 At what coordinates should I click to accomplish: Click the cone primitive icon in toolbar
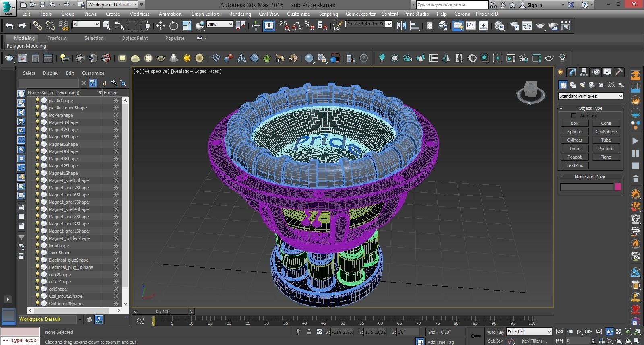173,58
